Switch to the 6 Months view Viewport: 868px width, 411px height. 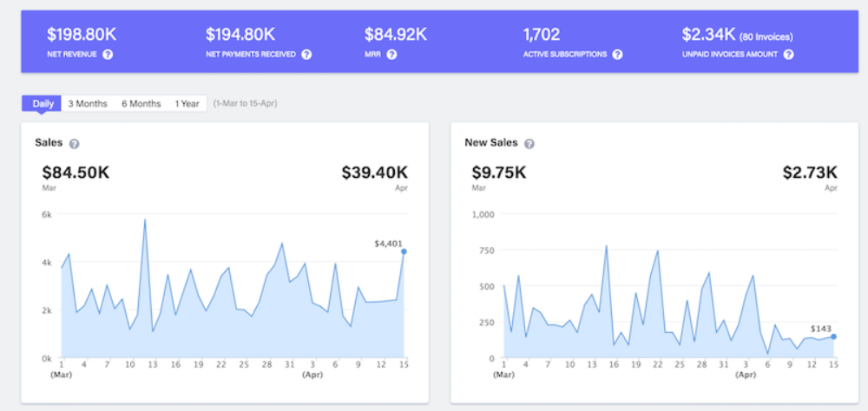coord(141,103)
